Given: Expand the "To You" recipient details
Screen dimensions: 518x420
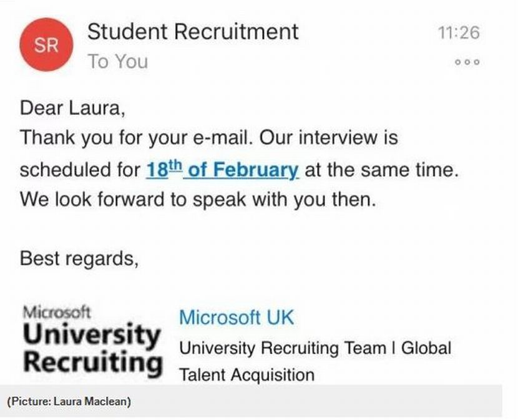Looking at the screenshot, I should (x=117, y=62).
